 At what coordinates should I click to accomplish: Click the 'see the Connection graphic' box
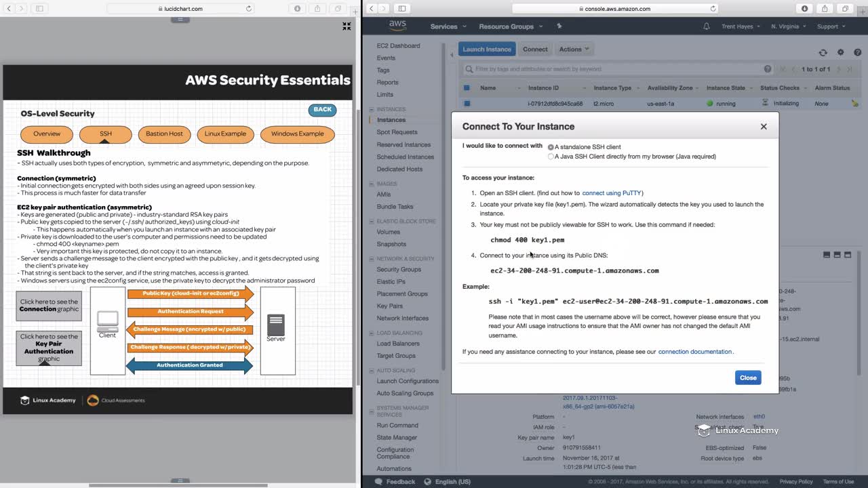(49, 306)
